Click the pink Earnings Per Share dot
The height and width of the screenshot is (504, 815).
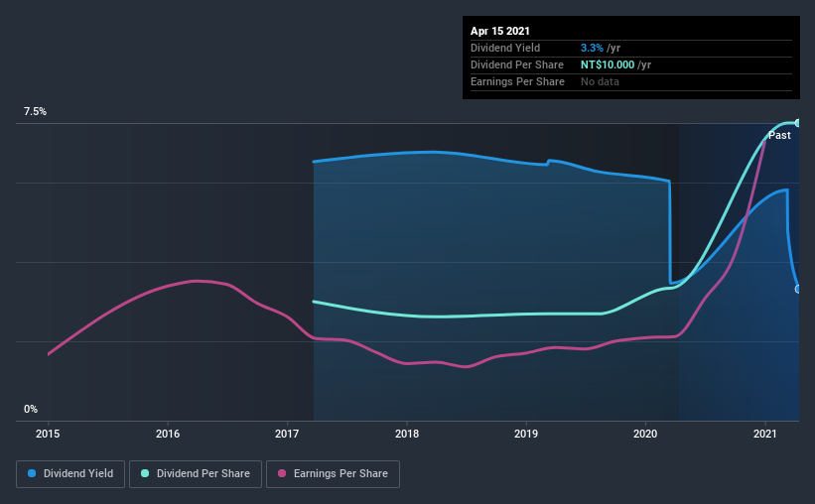pyautogui.click(x=282, y=473)
